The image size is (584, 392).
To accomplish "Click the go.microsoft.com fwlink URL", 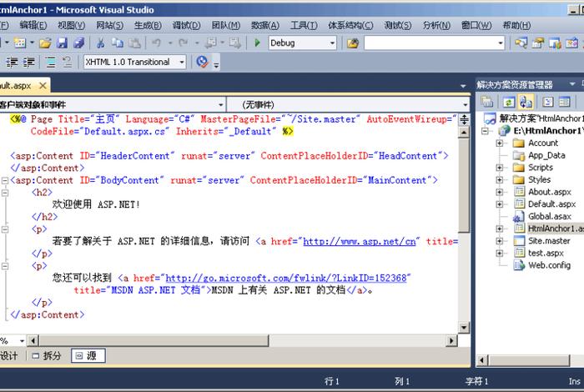I will pyautogui.click(x=285, y=278).
